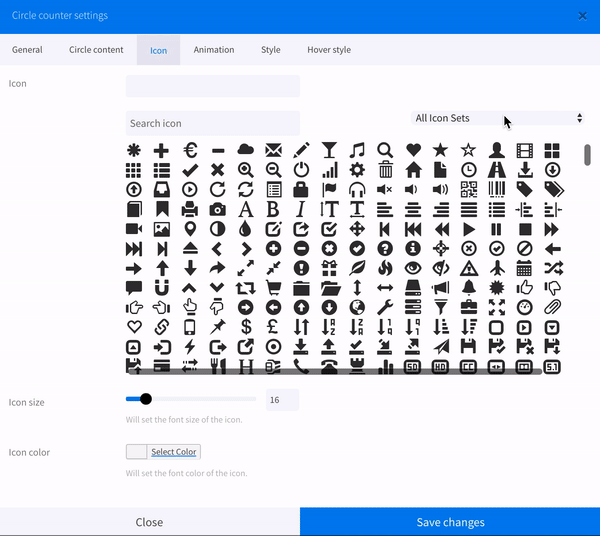Choose the gear cog icon
The width and height of the screenshot is (600, 536).
click(x=357, y=170)
